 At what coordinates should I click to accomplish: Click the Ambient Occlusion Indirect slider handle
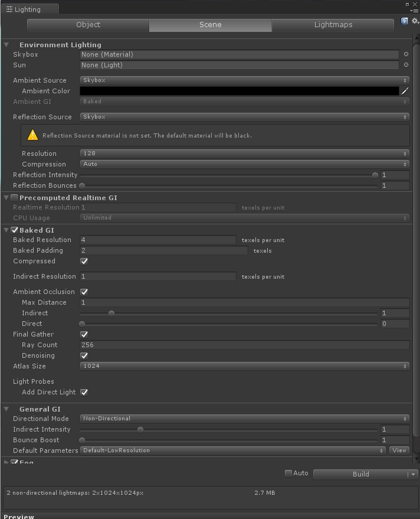(x=111, y=313)
